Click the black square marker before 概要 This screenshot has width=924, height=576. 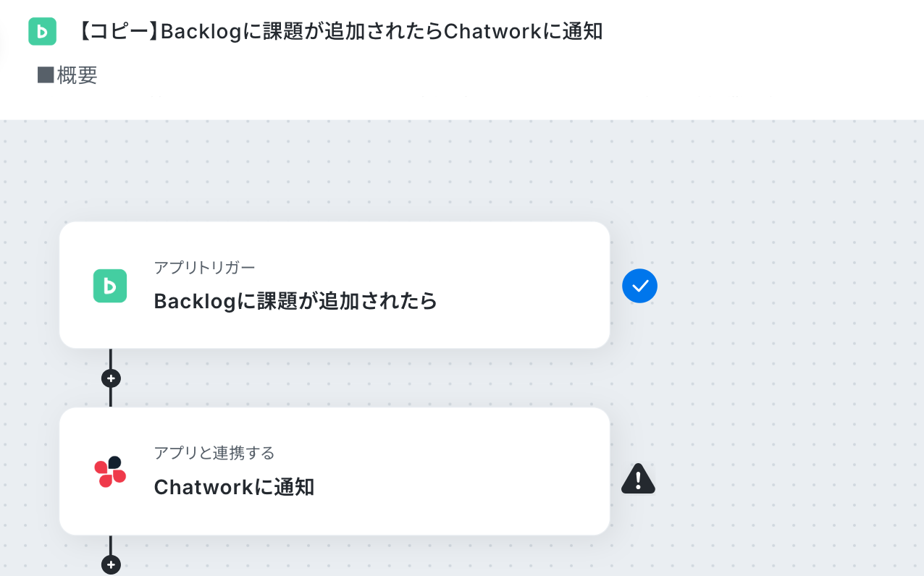click(46, 75)
